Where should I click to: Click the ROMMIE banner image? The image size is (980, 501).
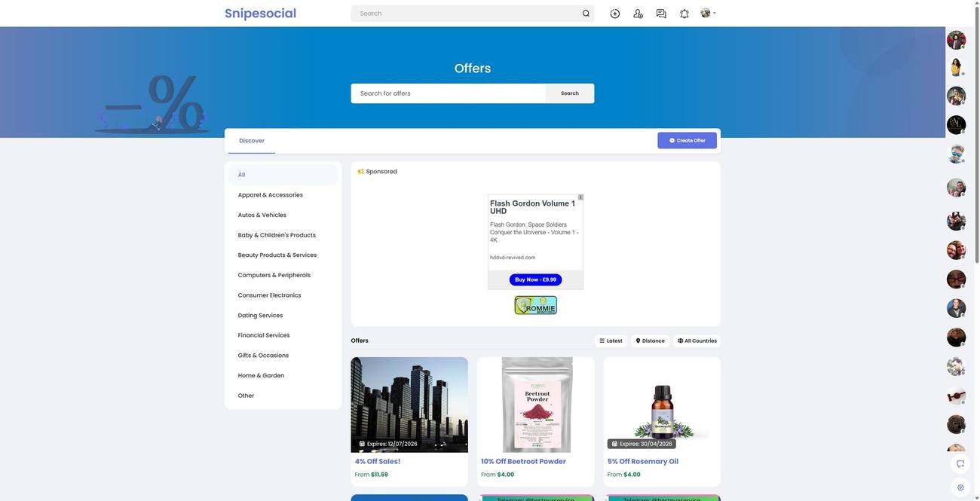pyautogui.click(x=536, y=305)
